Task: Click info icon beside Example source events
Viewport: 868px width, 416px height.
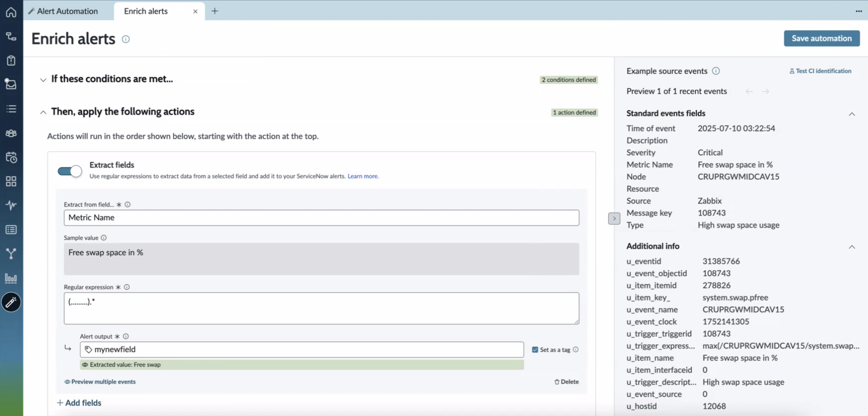Action: tap(716, 71)
